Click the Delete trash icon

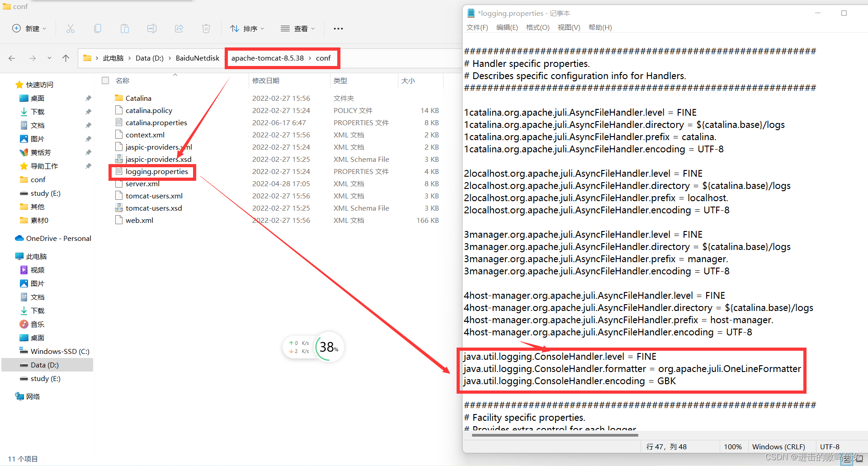click(x=206, y=28)
